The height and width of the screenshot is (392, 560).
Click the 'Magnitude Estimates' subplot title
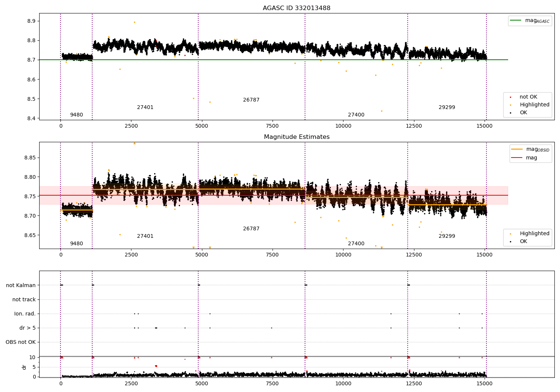coord(296,137)
